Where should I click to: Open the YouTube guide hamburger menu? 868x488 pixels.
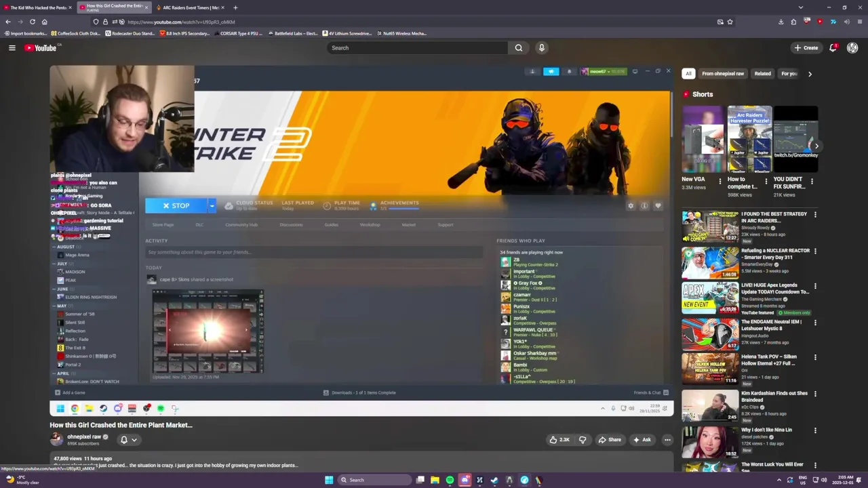pyautogui.click(x=12, y=47)
